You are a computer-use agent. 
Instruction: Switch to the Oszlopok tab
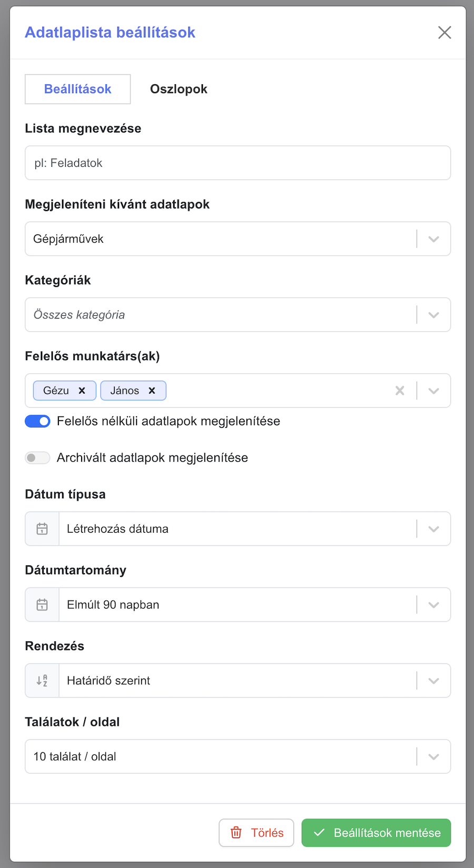coord(179,89)
